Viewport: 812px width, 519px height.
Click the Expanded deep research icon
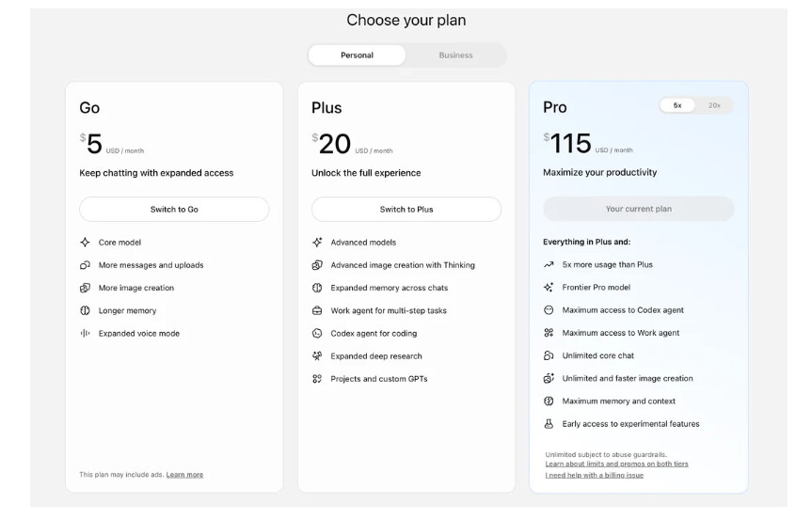click(317, 356)
